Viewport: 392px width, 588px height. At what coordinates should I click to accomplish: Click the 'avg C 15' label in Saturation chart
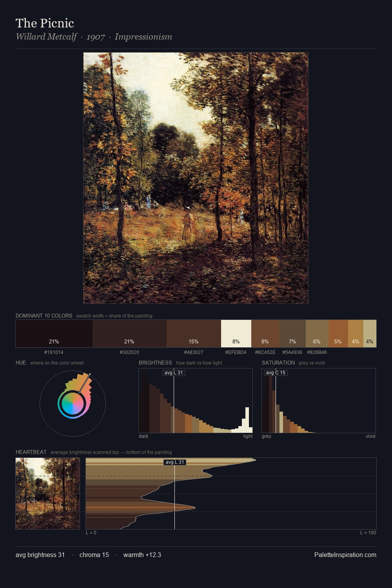pyautogui.click(x=276, y=373)
